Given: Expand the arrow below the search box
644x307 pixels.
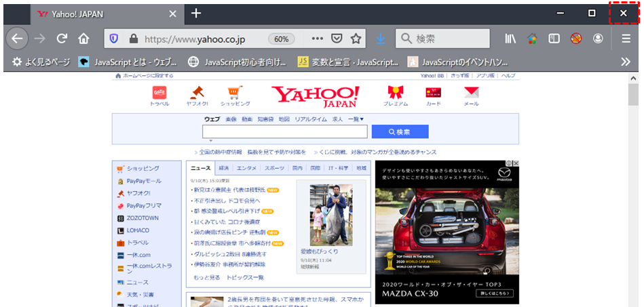Looking at the screenshot, I should pos(210,141).
